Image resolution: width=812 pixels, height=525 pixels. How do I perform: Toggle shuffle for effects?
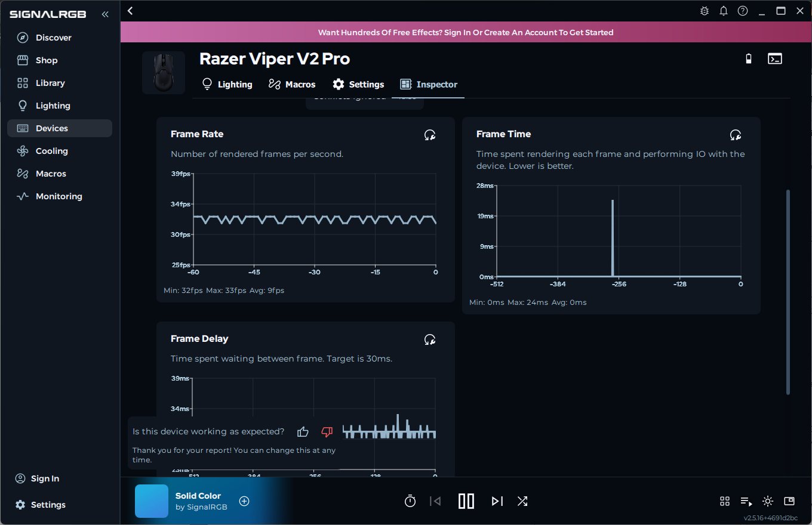pyautogui.click(x=522, y=501)
